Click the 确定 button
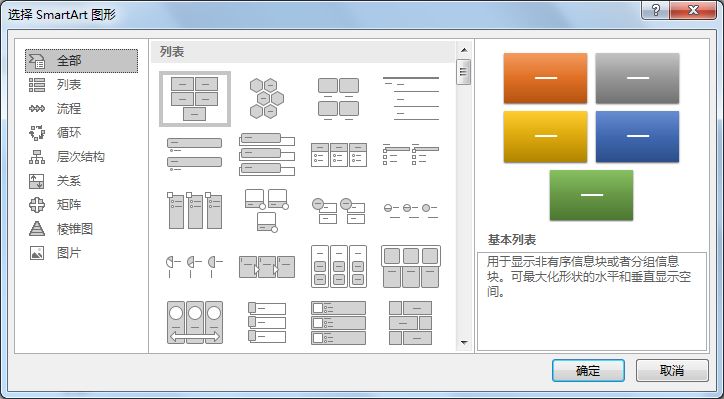The height and width of the screenshot is (399, 724). (588, 370)
